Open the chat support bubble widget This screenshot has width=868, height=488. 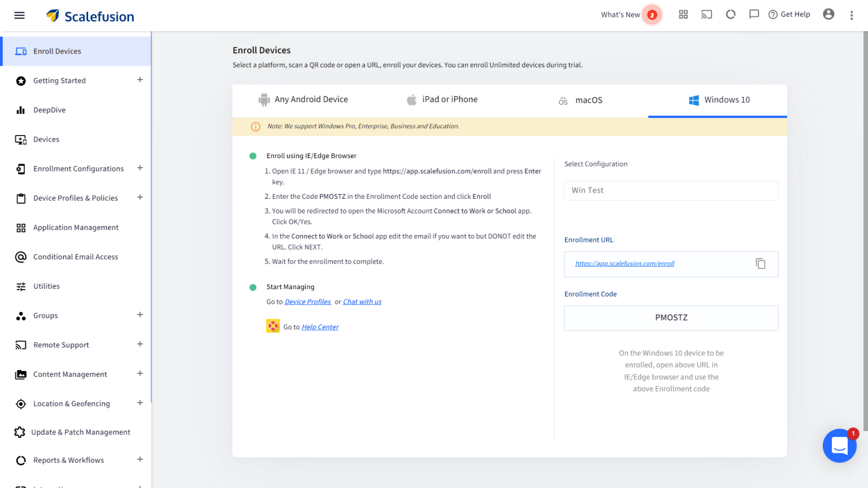839,446
